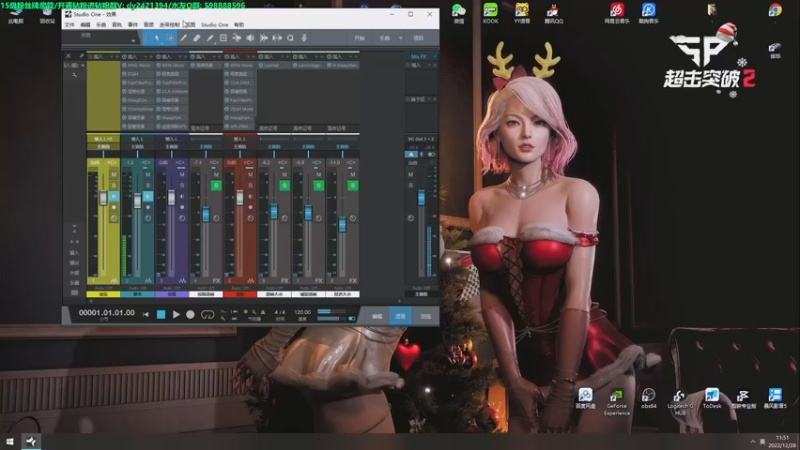This screenshot has height=450, width=800.
Task: Open the 走带控制 menu
Action: pyautogui.click(x=169, y=24)
